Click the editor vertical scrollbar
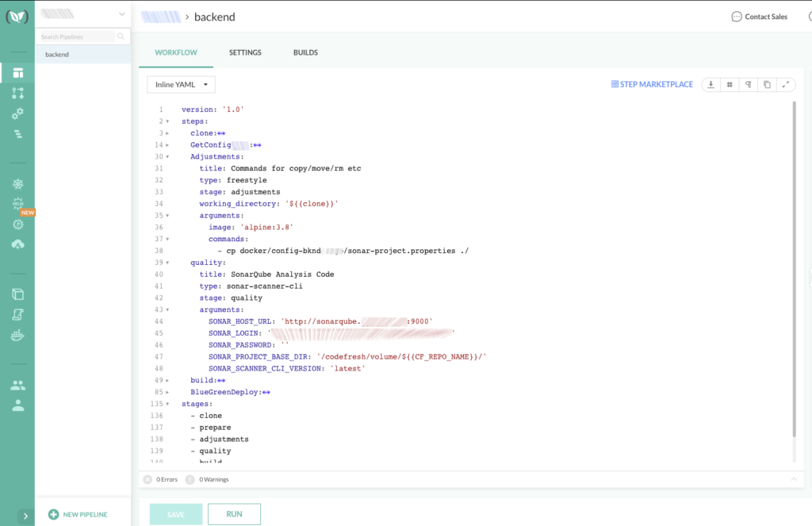 tap(794, 270)
